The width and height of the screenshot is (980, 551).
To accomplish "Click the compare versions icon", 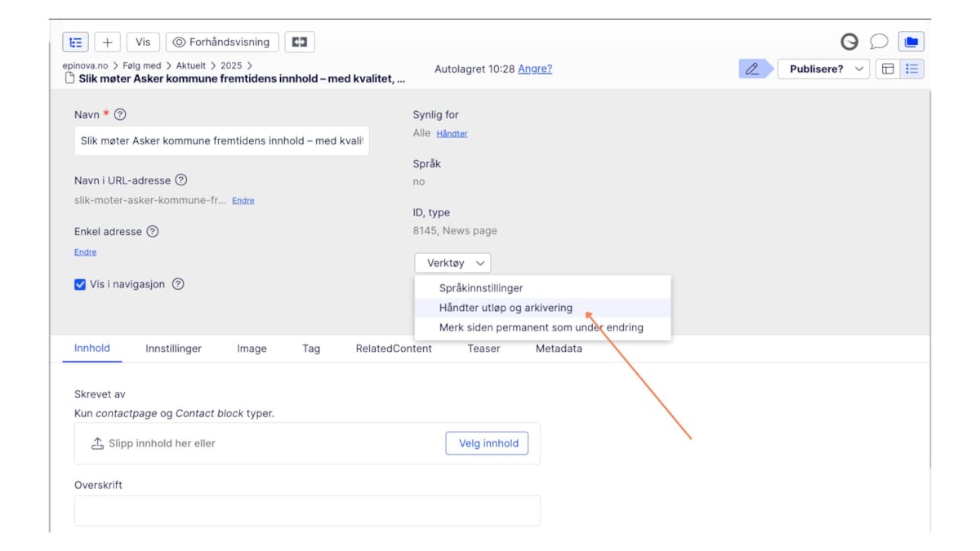I will click(x=300, y=42).
